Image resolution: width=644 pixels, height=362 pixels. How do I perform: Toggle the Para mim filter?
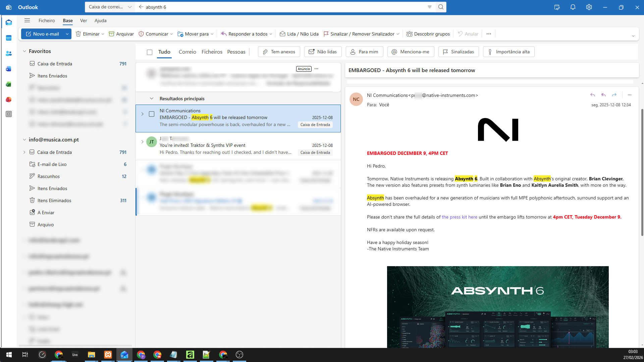364,52
